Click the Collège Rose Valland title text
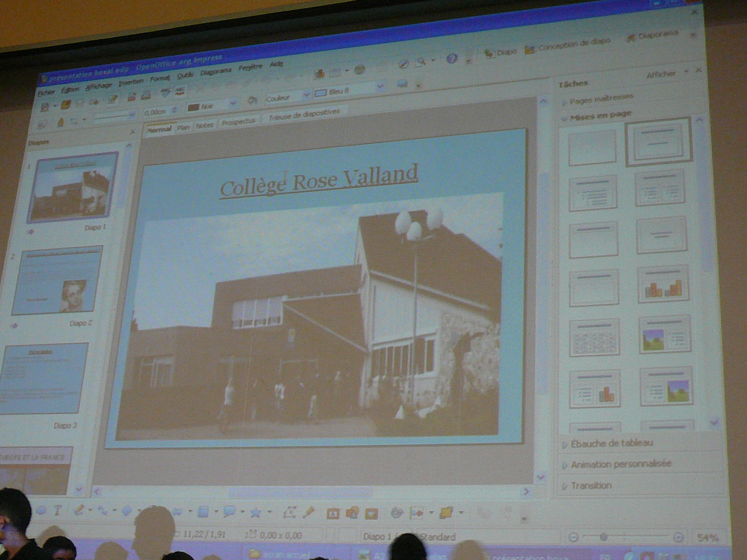Screen dimensions: 747x560 319,181
